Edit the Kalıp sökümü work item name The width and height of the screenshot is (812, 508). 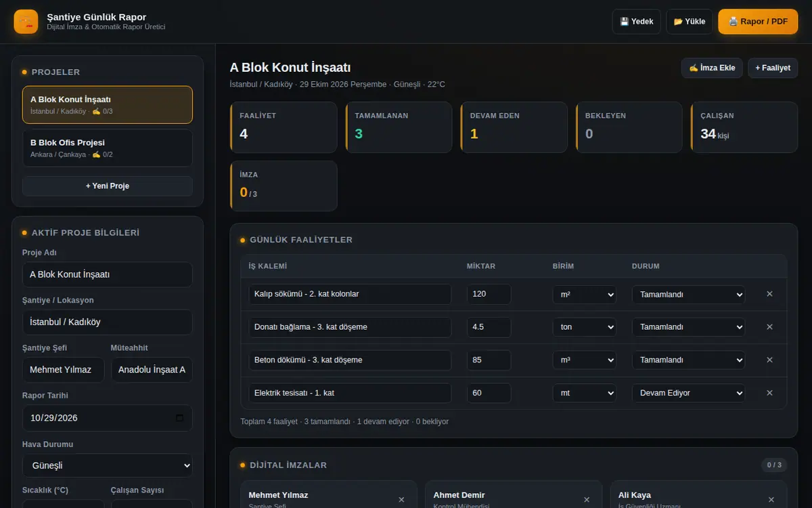click(x=350, y=295)
